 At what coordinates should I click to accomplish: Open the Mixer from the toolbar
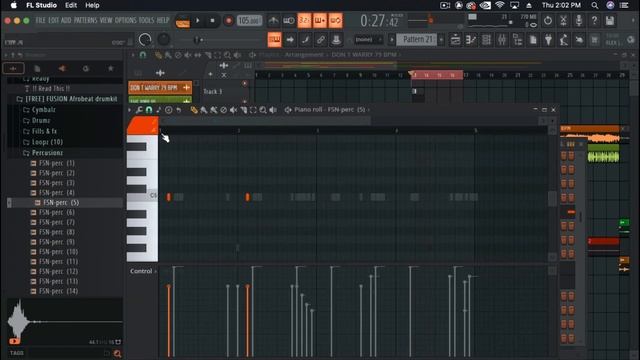pos(502,40)
